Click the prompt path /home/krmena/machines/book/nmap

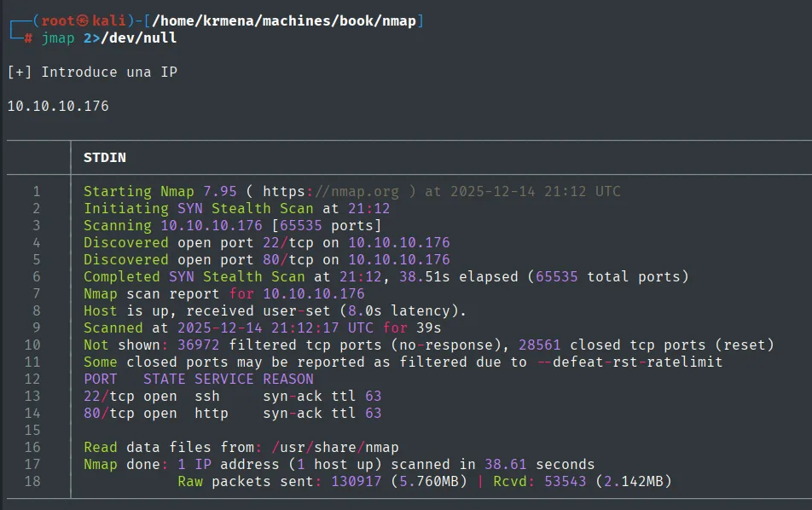(284, 20)
